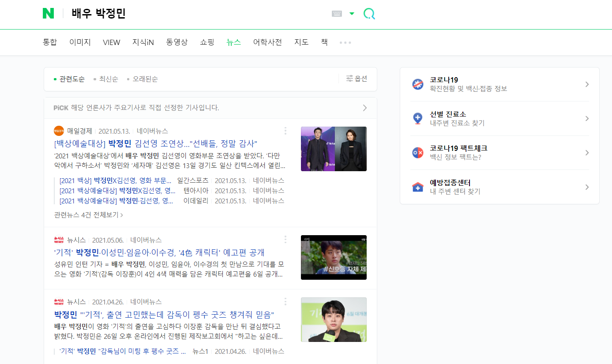Click the 뉴시스 logo of the 2021.05.06. article
612x364 pixels.
(59, 240)
